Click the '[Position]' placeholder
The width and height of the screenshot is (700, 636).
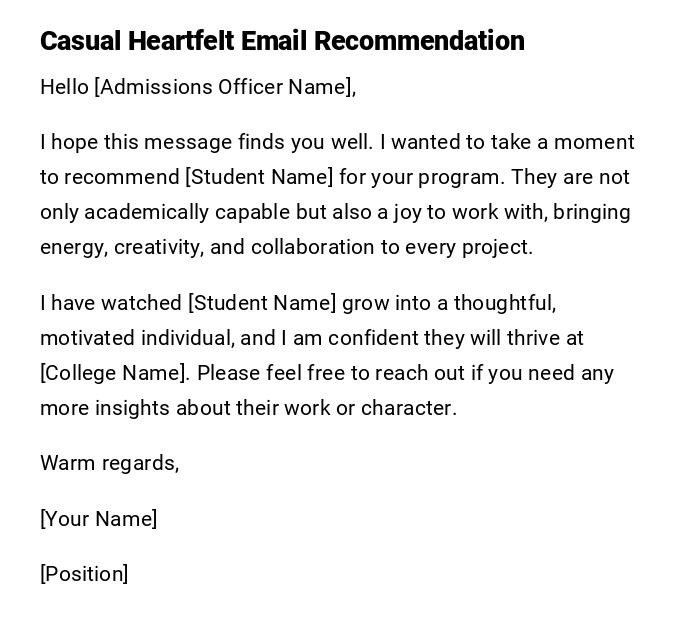(x=84, y=574)
